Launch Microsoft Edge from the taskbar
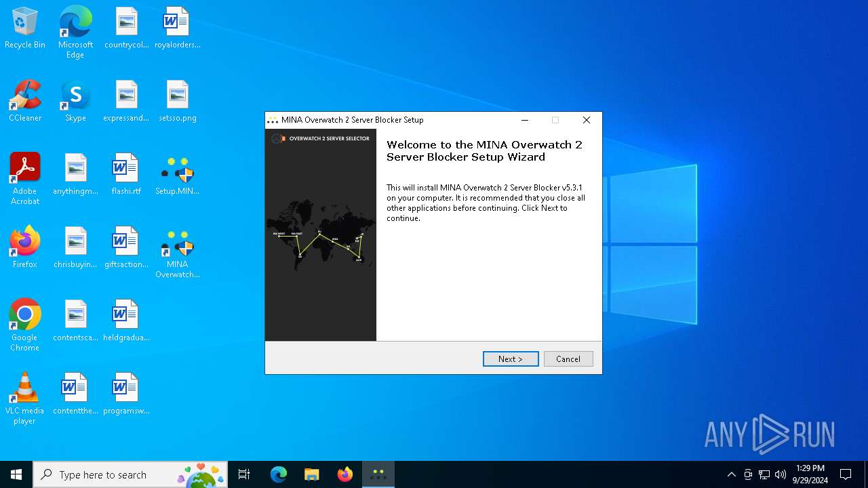Screen dimensions: 868x488 coord(279,474)
